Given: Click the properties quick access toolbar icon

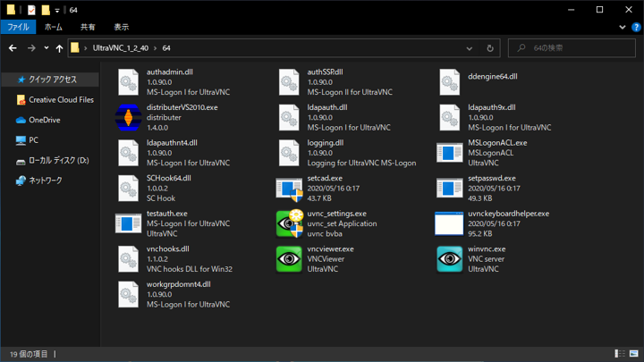Looking at the screenshot, I should point(31,10).
